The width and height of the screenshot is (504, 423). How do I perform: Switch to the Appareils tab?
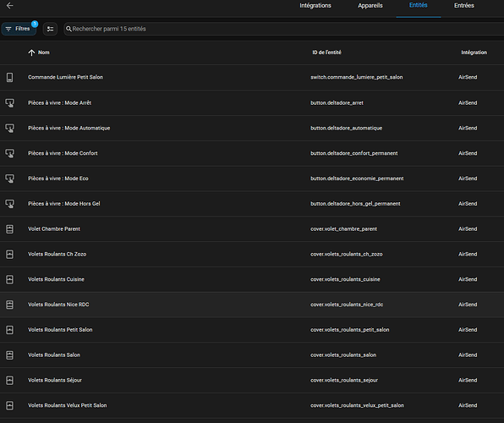(370, 5)
